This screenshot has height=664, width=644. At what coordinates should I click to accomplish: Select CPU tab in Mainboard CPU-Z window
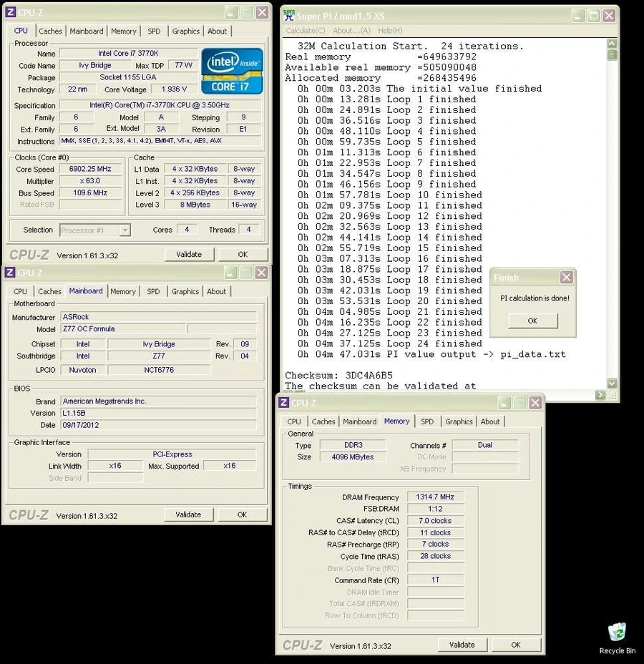click(20, 291)
